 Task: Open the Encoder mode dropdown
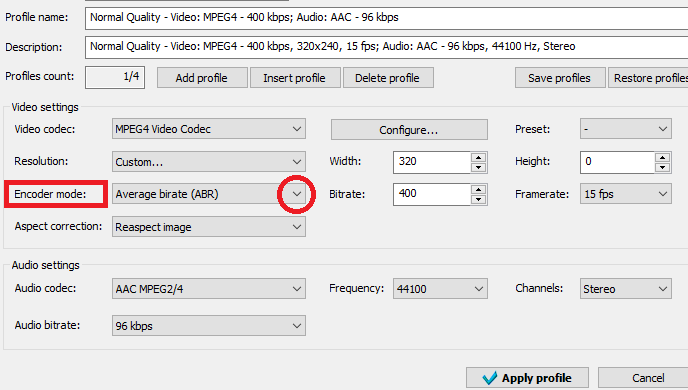[x=209, y=194]
